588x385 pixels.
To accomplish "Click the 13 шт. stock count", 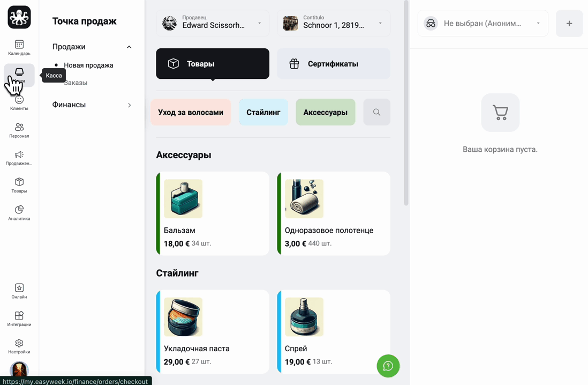I will click(322, 362).
